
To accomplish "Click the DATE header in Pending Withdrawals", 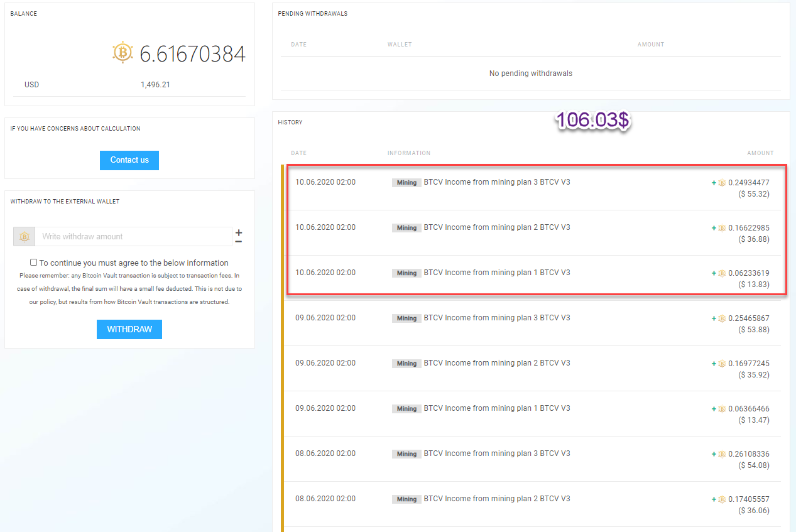I will point(299,45).
